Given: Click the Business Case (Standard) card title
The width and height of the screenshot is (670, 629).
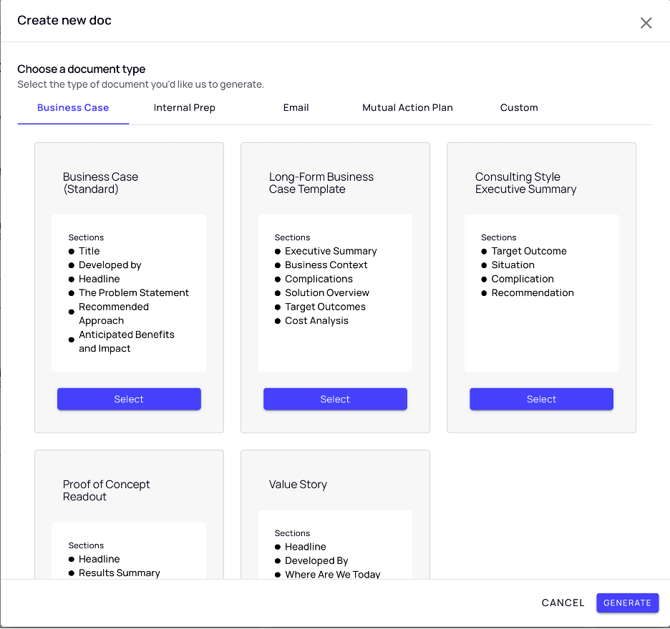Looking at the screenshot, I should (x=100, y=183).
